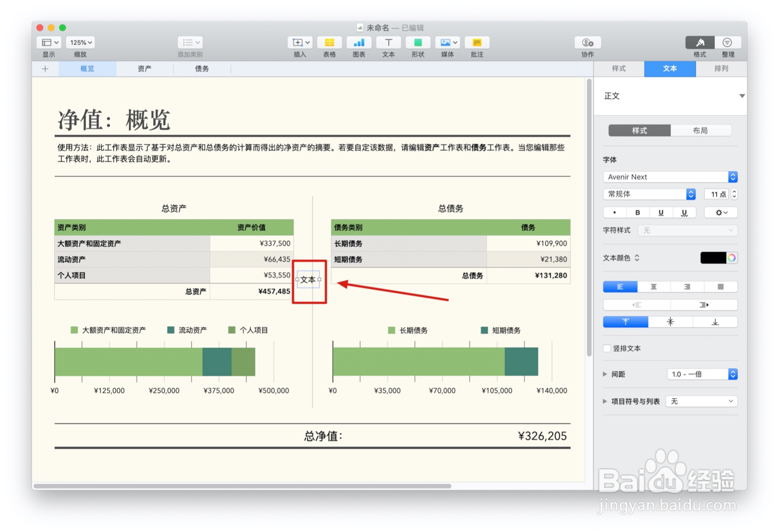The height and width of the screenshot is (532, 779).
Task: Expand the 间距 spacing section
Action: (x=605, y=374)
